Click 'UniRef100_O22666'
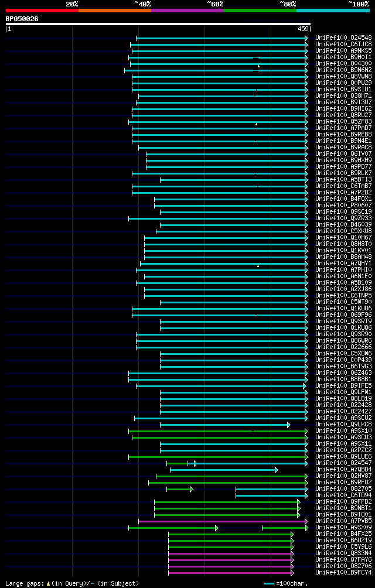The width and height of the screenshot is (375, 588). (x=343, y=347)
